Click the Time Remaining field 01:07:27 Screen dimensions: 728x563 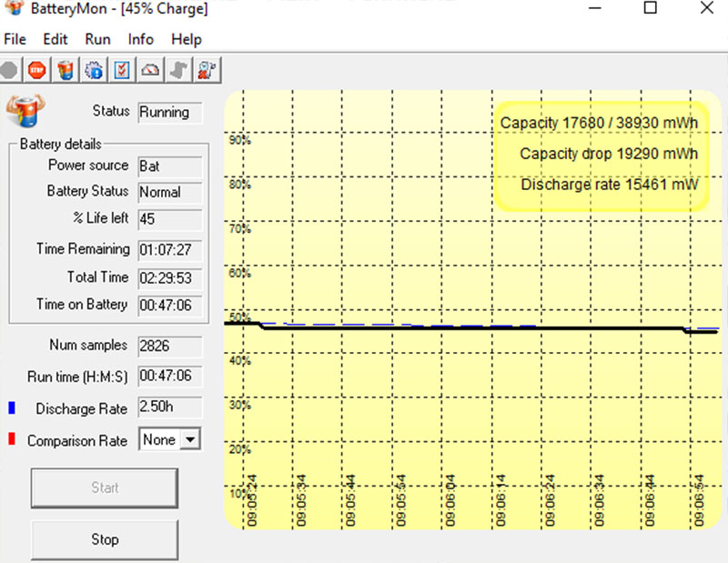[170, 250]
